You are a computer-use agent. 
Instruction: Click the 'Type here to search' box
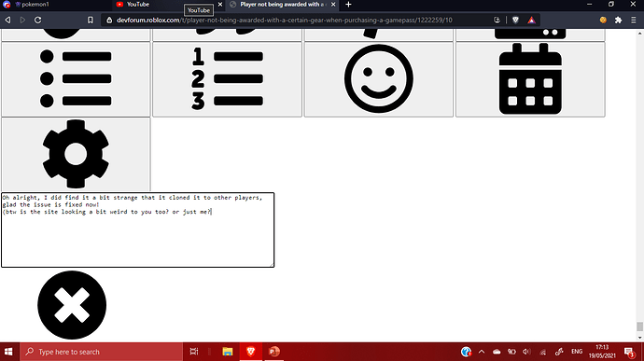[101, 352]
